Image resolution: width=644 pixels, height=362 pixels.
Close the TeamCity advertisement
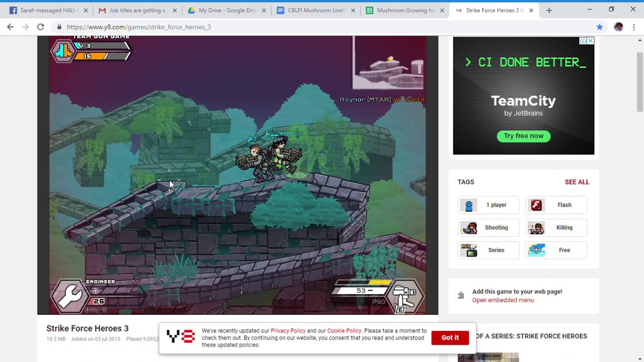click(x=590, y=41)
